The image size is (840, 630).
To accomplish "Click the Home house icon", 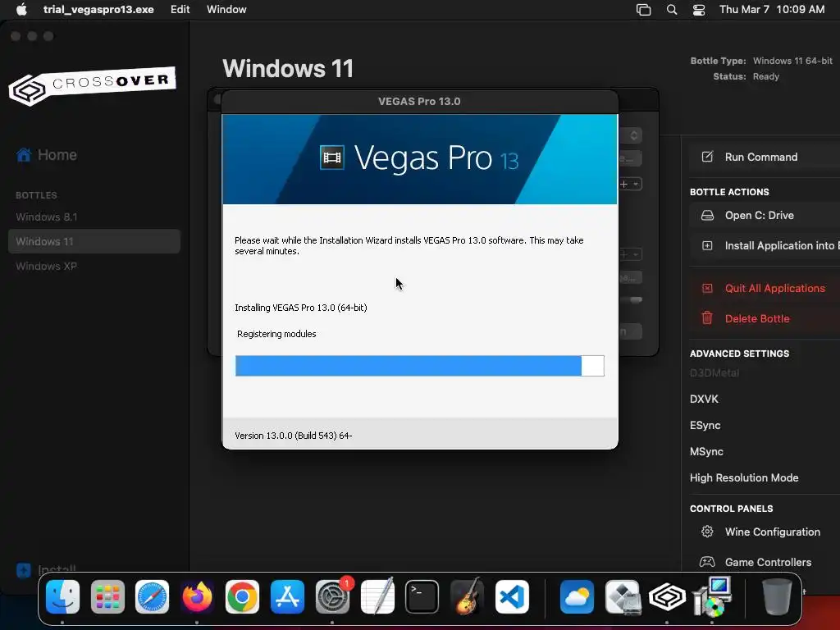I will click(x=24, y=155).
